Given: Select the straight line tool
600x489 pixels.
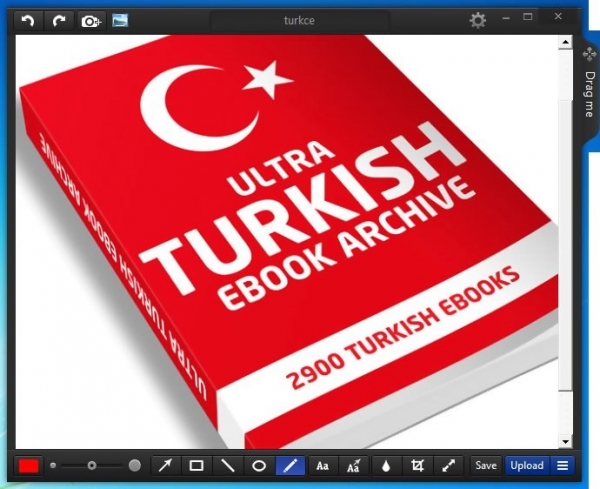Looking at the screenshot, I should [228, 466].
